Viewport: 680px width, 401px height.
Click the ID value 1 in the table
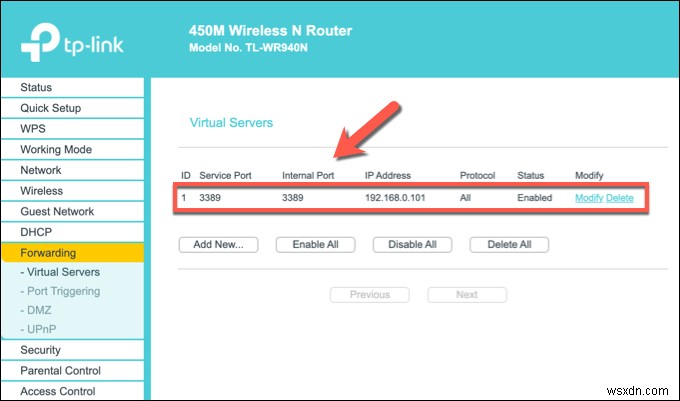pos(184,198)
